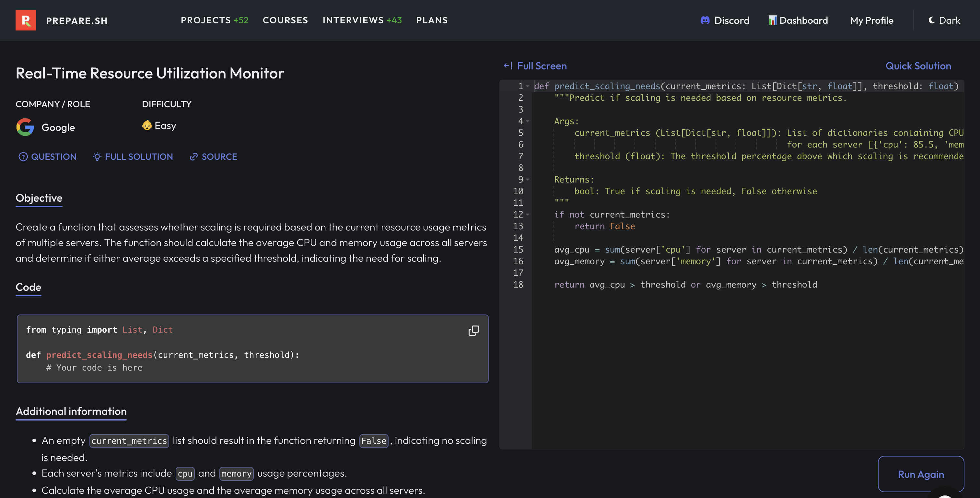Click the Google company logo
Viewport: 980px width, 498px height.
click(25, 127)
